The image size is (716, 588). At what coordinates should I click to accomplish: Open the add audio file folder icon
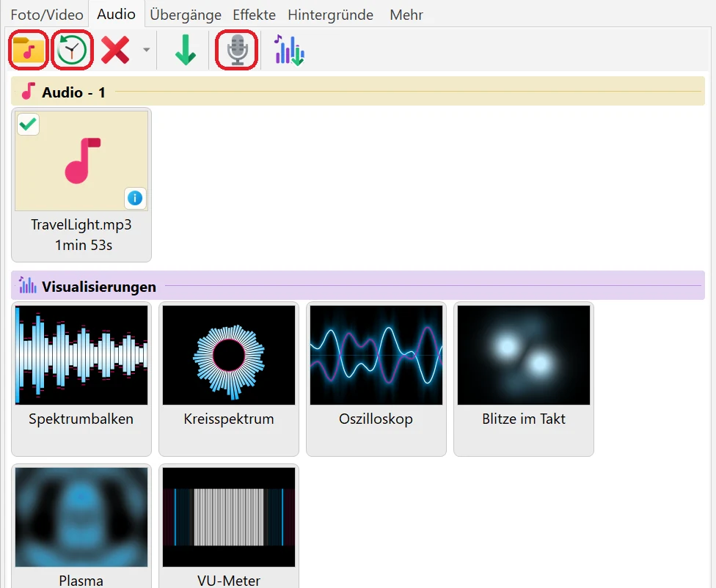click(x=29, y=50)
